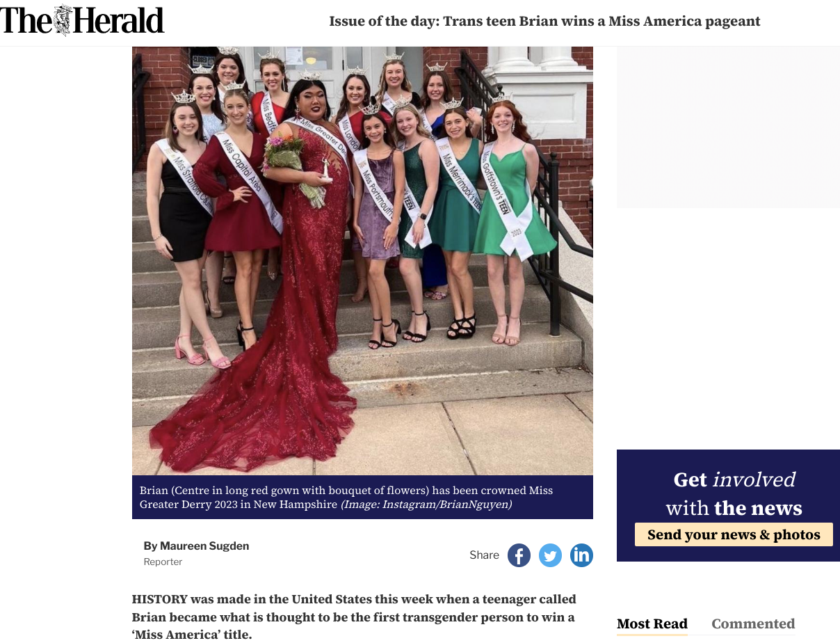Open author Maureen Sugden's profile
The image size is (840, 643).
(196, 546)
